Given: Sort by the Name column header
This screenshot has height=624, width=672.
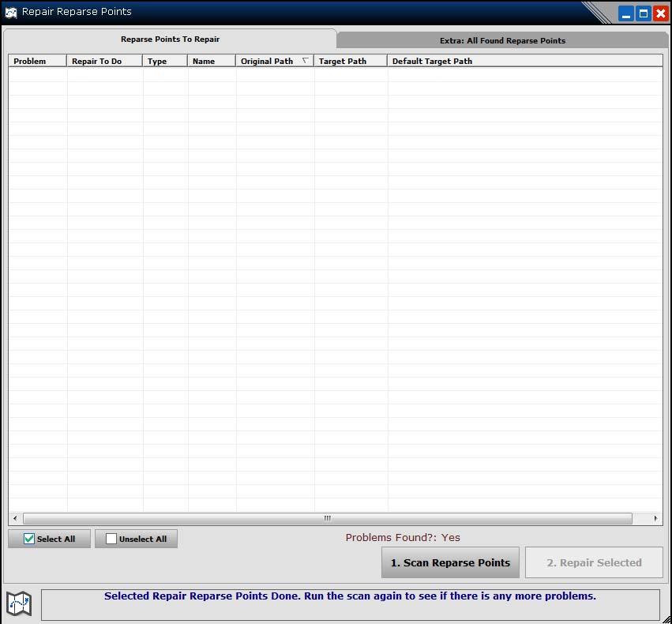Looking at the screenshot, I should (212, 61).
